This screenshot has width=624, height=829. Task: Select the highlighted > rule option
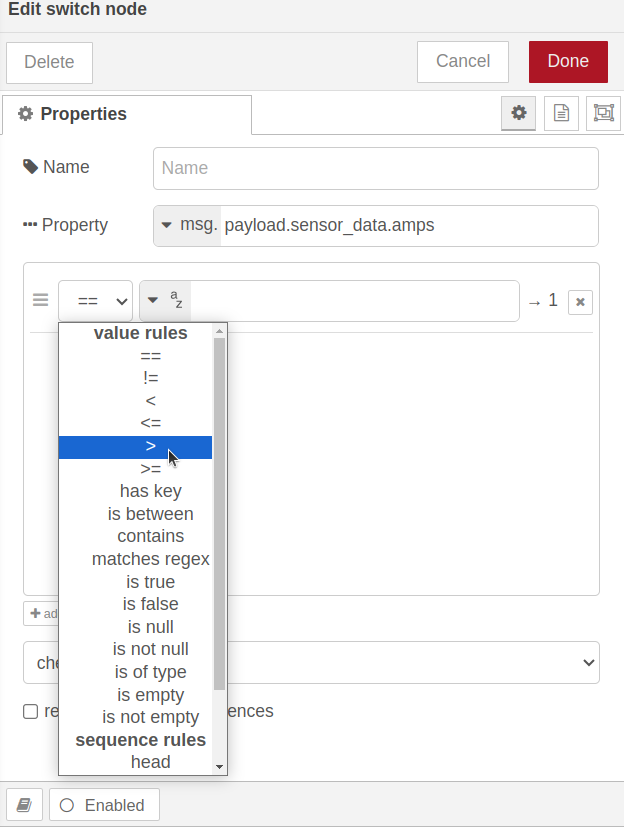pyautogui.click(x=135, y=447)
